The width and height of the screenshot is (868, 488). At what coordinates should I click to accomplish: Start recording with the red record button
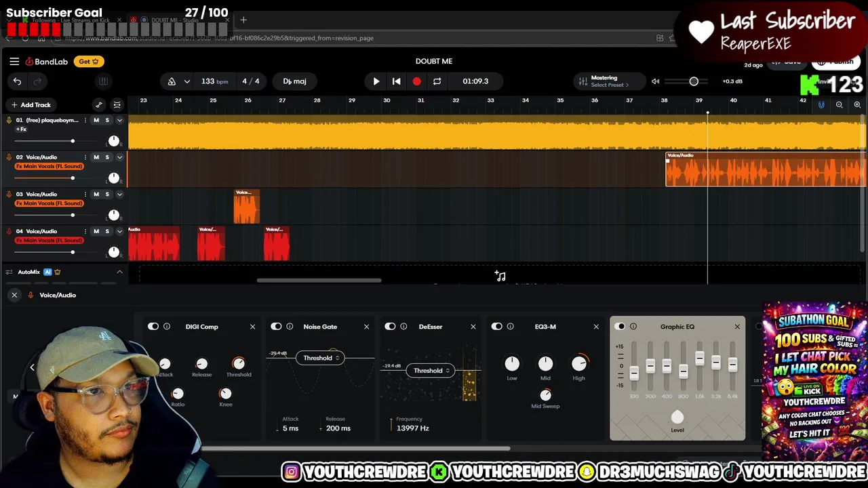(416, 81)
